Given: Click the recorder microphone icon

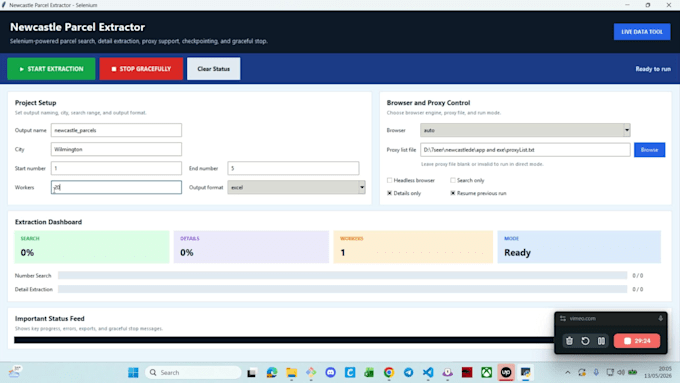Looking at the screenshot, I should (660, 318).
